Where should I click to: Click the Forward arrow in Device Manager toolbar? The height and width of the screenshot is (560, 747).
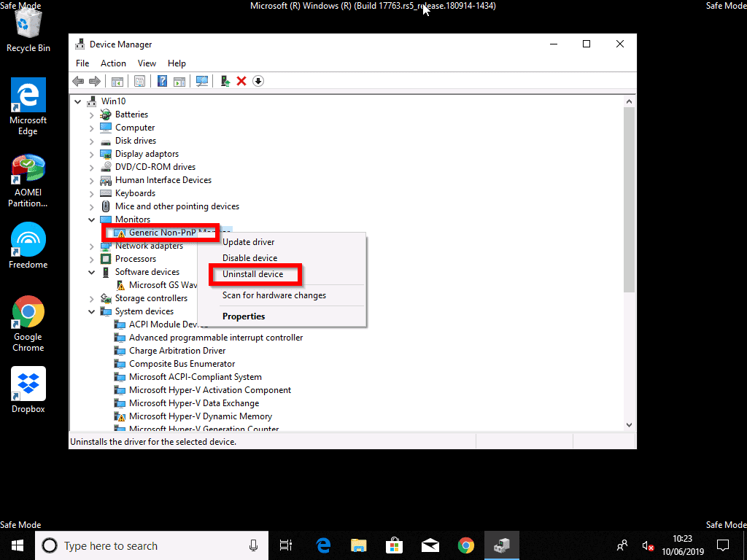tap(95, 82)
